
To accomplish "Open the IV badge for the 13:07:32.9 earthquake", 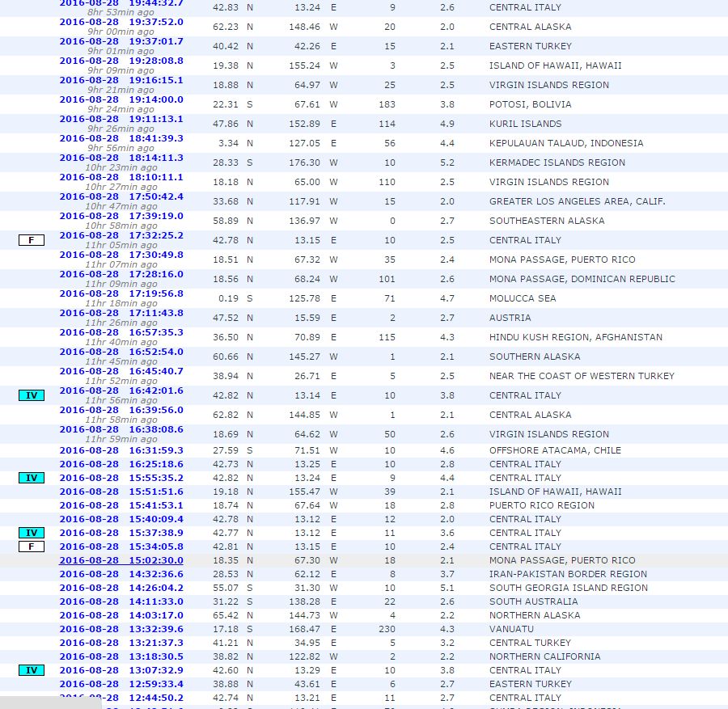I will [31, 670].
